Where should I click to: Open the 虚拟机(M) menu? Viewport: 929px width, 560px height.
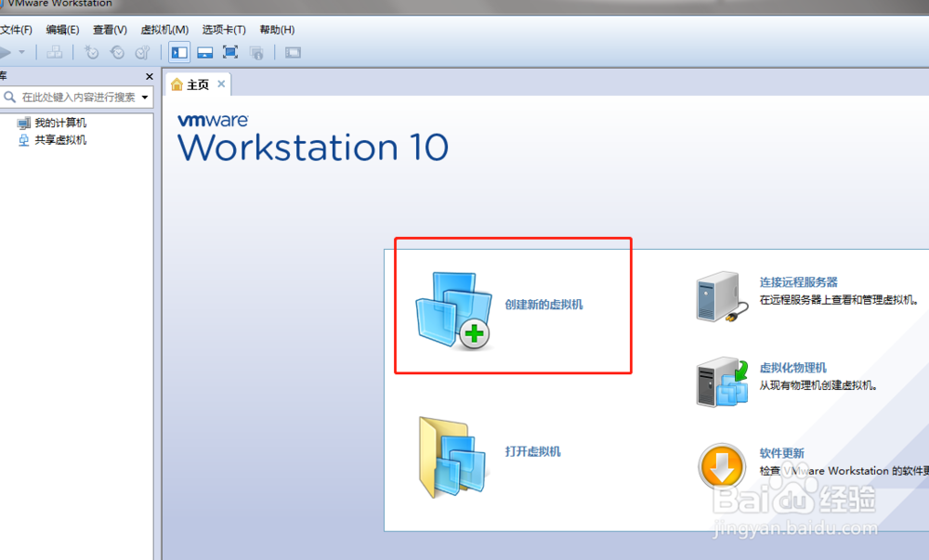click(x=164, y=30)
